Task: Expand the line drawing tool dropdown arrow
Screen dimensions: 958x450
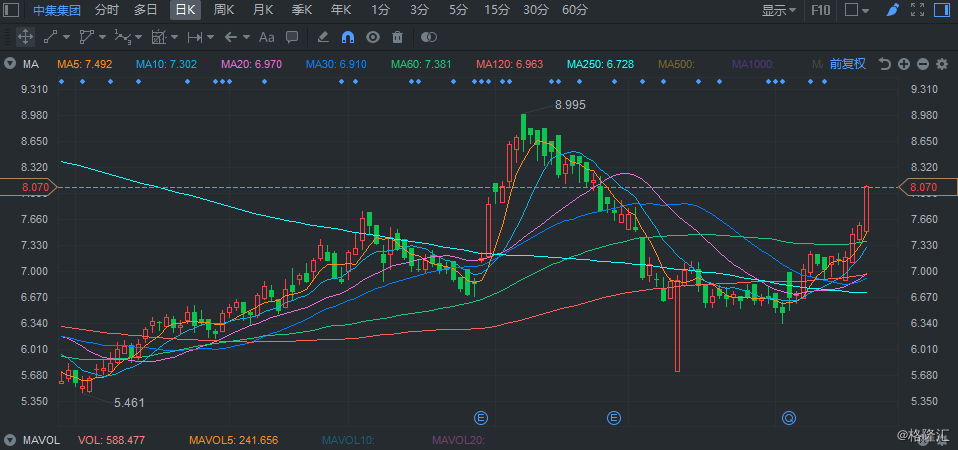Action: coord(66,37)
